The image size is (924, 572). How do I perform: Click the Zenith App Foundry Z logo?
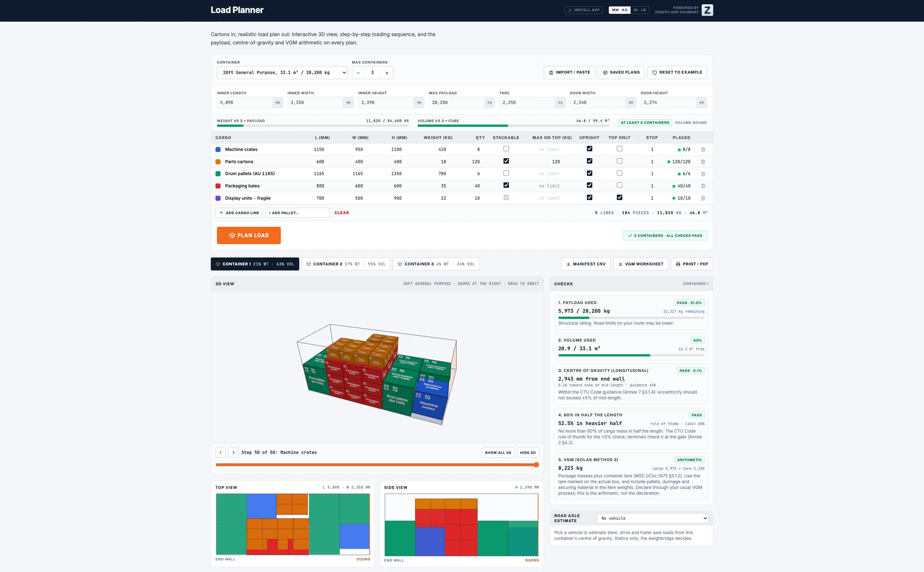tap(707, 10)
